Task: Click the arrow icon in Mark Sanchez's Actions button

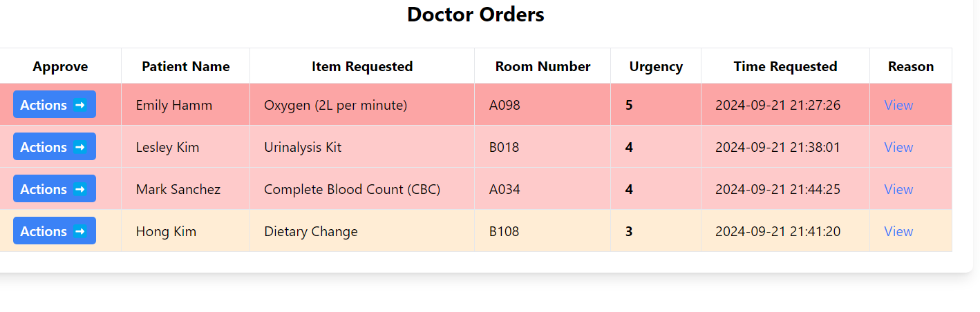Action: tap(80, 189)
